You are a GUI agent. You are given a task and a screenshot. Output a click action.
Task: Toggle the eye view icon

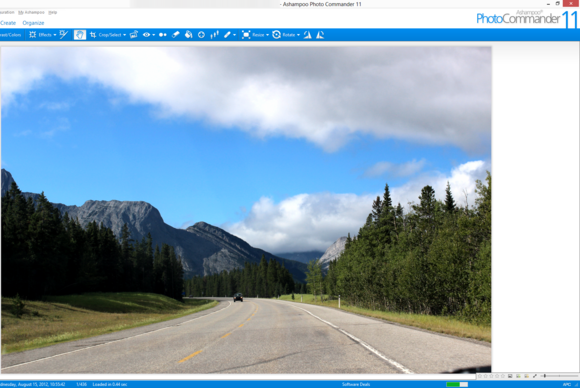click(146, 35)
